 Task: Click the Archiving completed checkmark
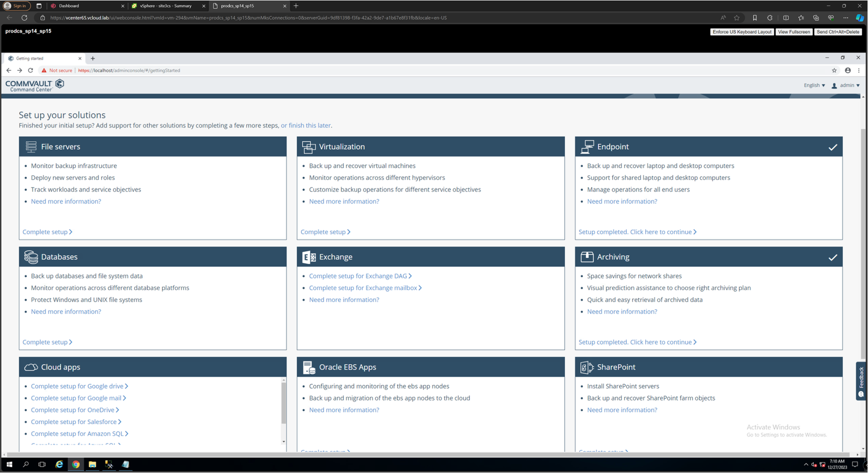coord(832,257)
